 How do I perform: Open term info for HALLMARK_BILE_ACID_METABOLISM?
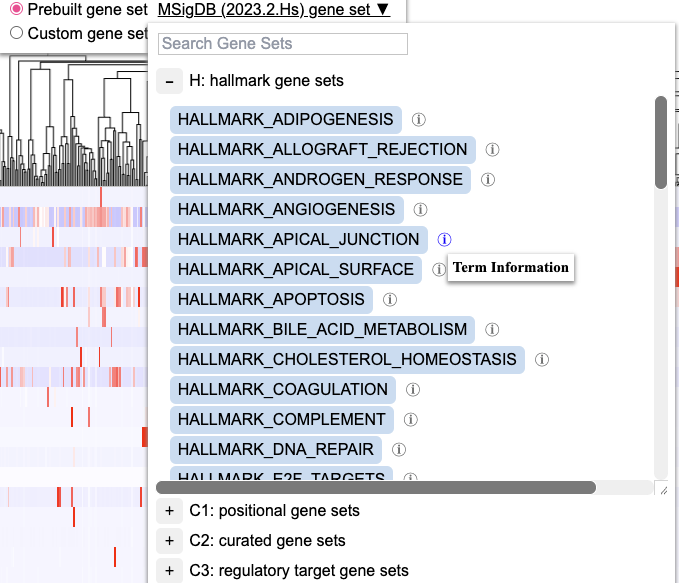click(491, 330)
